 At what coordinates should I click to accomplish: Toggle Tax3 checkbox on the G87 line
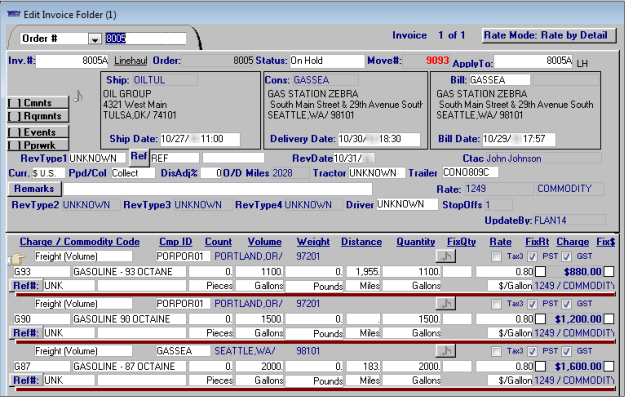(496, 351)
